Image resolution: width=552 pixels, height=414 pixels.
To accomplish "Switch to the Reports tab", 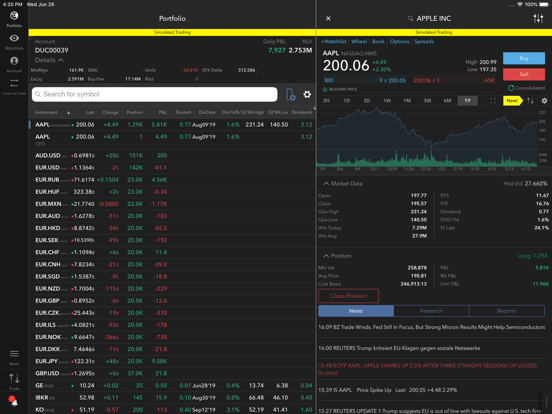I will (x=507, y=311).
